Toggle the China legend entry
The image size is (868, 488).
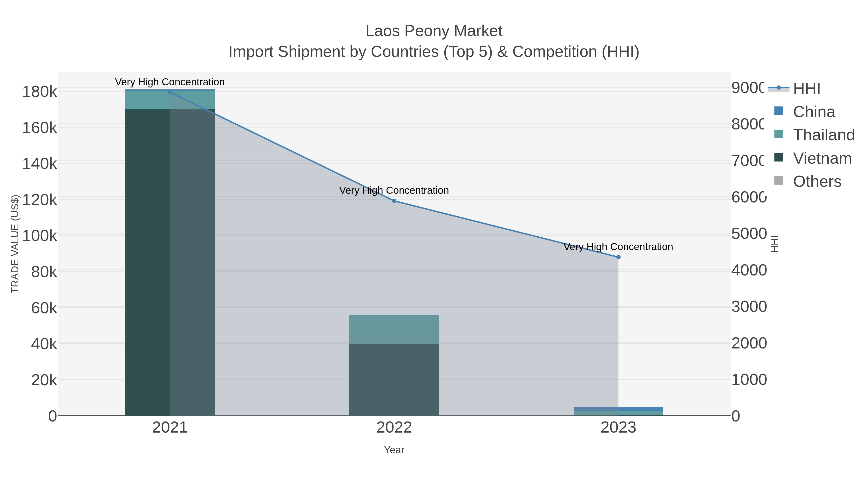point(805,112)
